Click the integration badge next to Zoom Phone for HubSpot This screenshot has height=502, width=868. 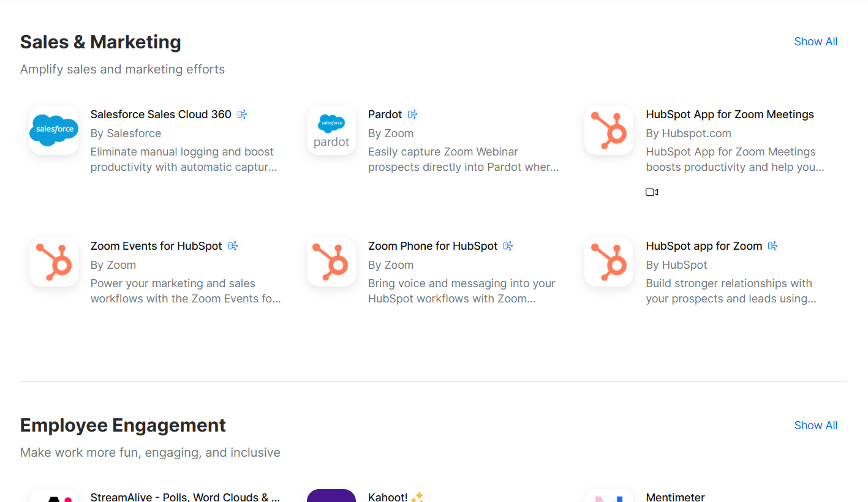[507, 245]
